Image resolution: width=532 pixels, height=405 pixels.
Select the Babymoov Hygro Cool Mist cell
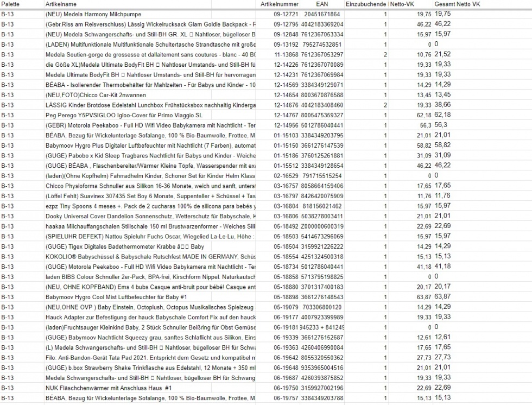pos(128,297)
